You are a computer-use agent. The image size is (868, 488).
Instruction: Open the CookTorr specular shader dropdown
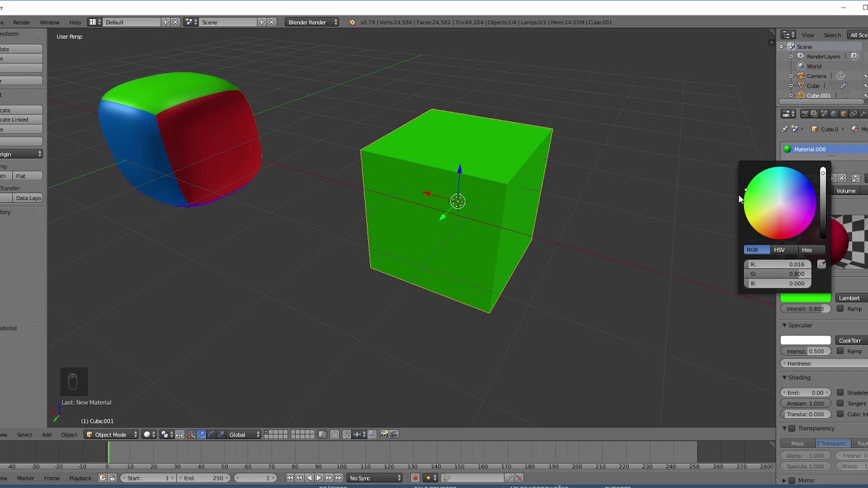coord(850,341)
